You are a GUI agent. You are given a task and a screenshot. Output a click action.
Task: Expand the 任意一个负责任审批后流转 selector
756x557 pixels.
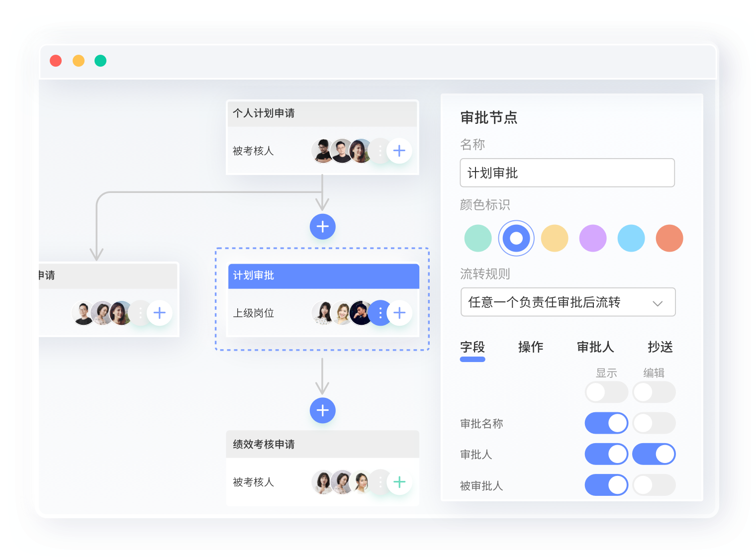(x=567, y=302)
